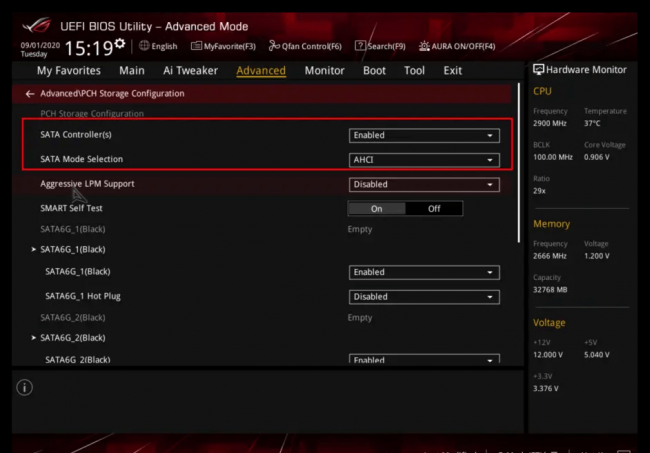Image resolution: width=650 pixels, height=453 pixels.
Task: Switch to Main tab
Action: pyautogui.click(x=132, y=70)
